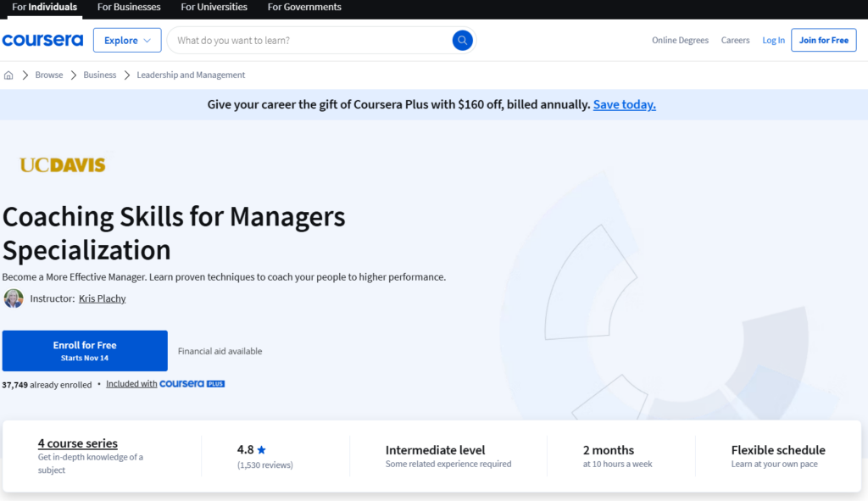868x501 pixels.
Task: Click '2 months' duration text
Action: click(609, 450)
